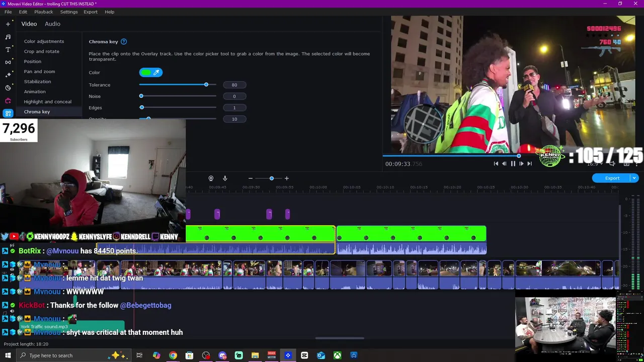This screenshot has height=362, width=644.
Task: Open Highlight and conceal tool
Action: [x=48, y=102]
